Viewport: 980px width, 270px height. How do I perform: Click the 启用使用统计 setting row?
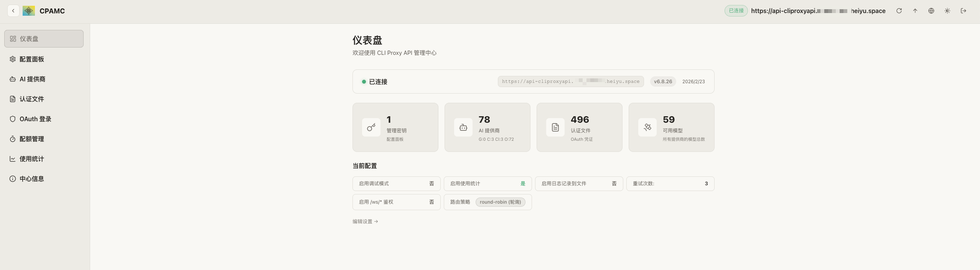coord(488,184)
